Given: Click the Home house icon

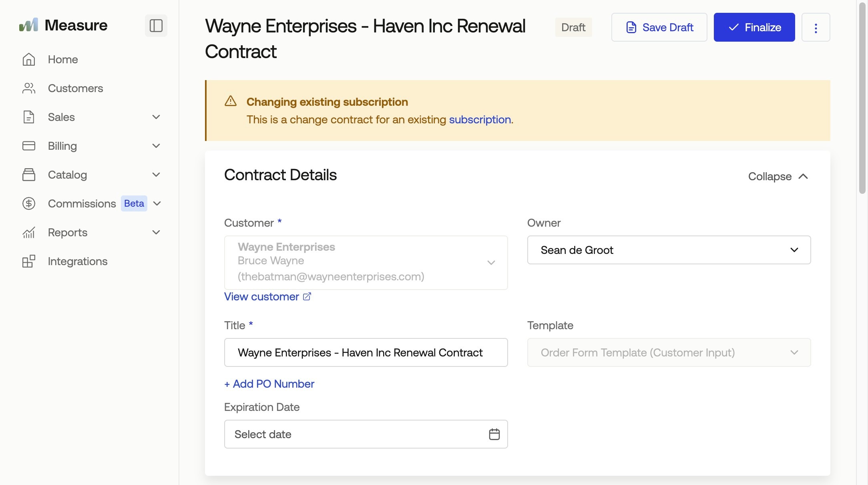Looking at the screenshot, I should pyautogui.click(x=29, y=59).
